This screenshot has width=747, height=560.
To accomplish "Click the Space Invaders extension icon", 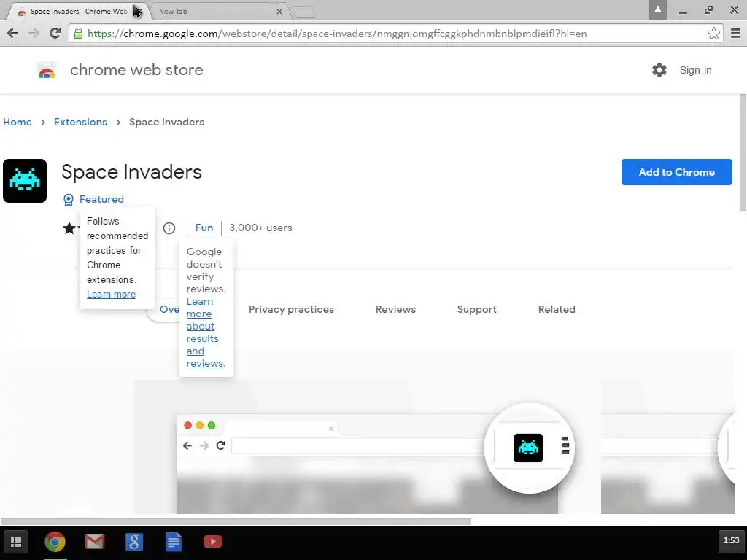I will tap(25, 181).
